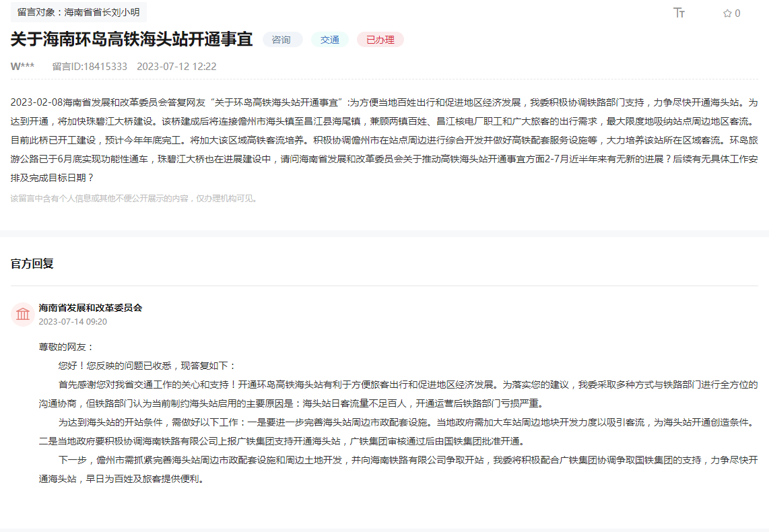This screenshot has height=532, width=769.
Task: Click the 已办理 status badge
Action: point(380,40)
